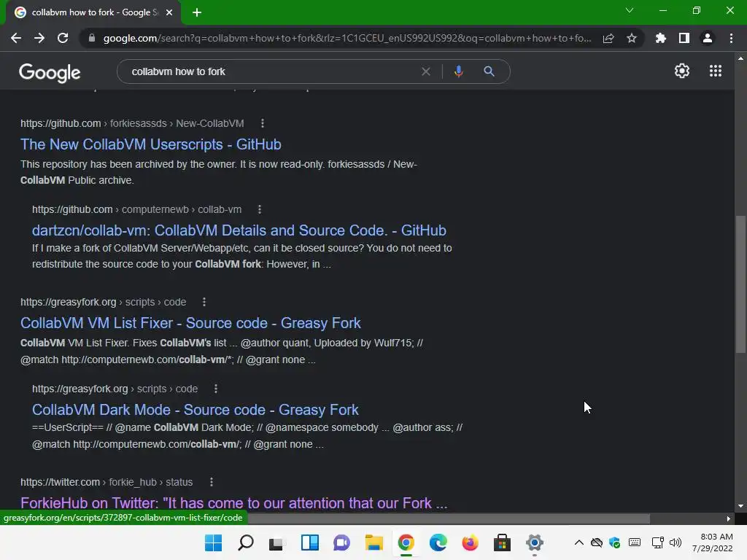Screen dimensions: 747x560
Task: Click the github.com forkiesassds breadcrumb URL
Action: point(132,123)
